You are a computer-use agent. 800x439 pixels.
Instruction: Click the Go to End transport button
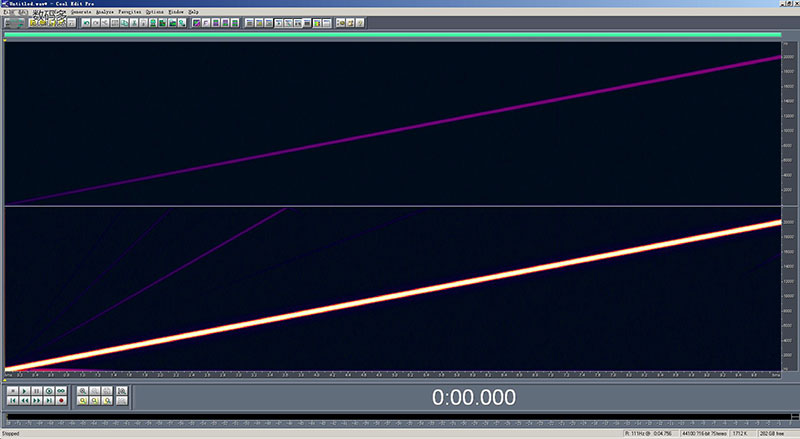coord(48,400)
